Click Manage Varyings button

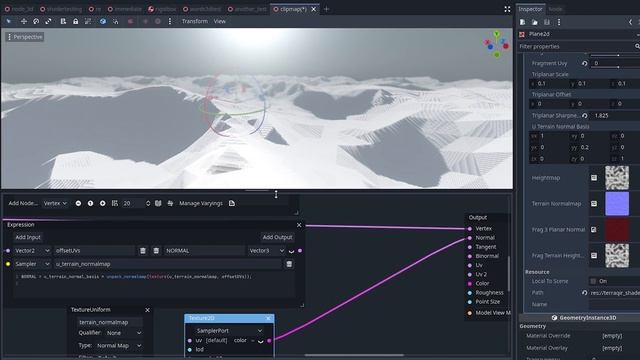[x=201, y=203]
